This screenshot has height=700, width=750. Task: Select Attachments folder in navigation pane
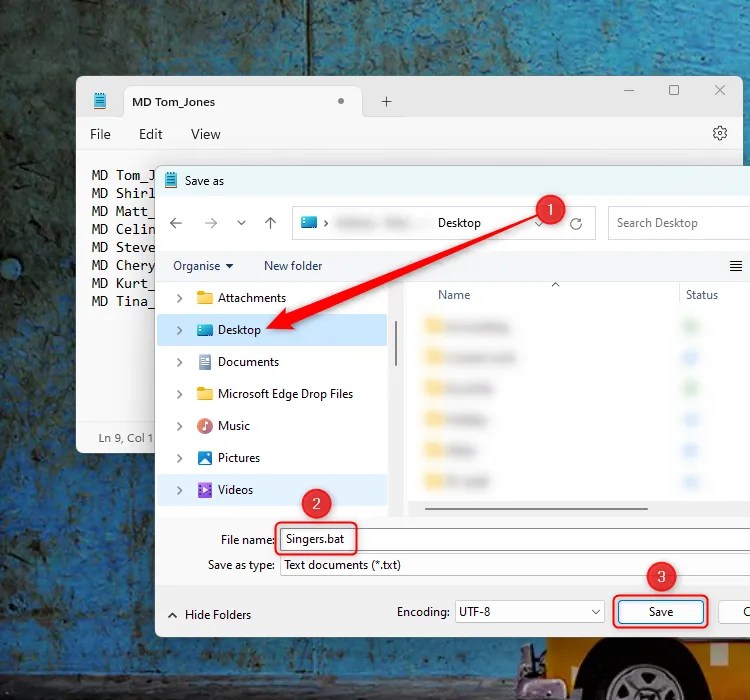click(272, 298)
